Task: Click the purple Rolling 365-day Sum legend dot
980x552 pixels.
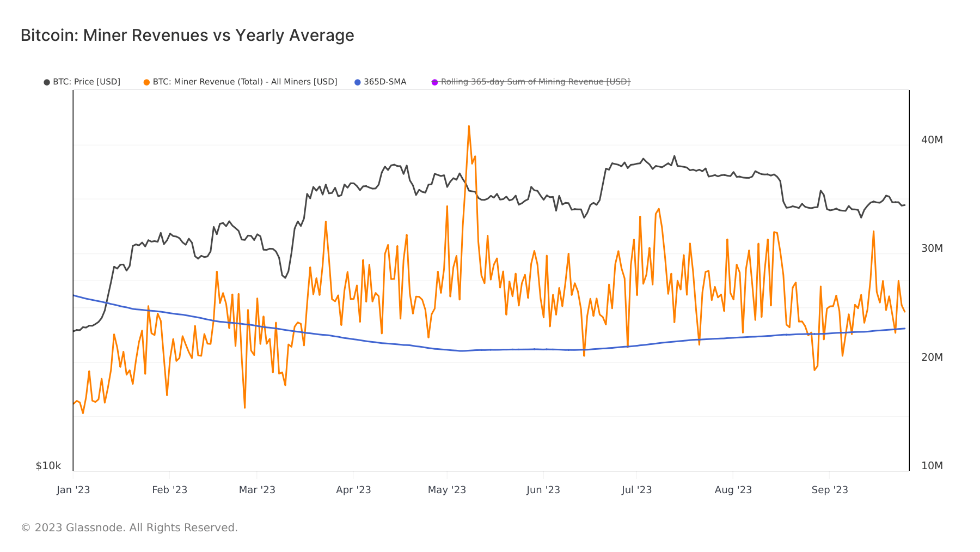Action: click(x=434, y=82)
